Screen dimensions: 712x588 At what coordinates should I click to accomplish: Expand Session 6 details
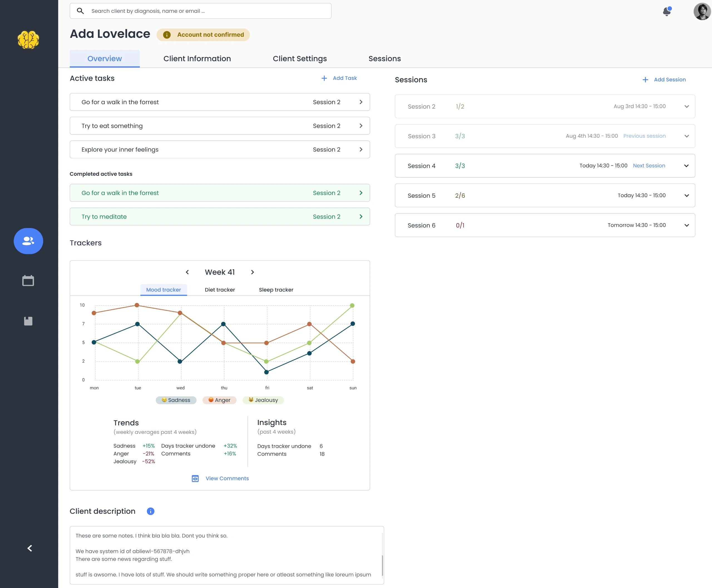coord(687,225)
